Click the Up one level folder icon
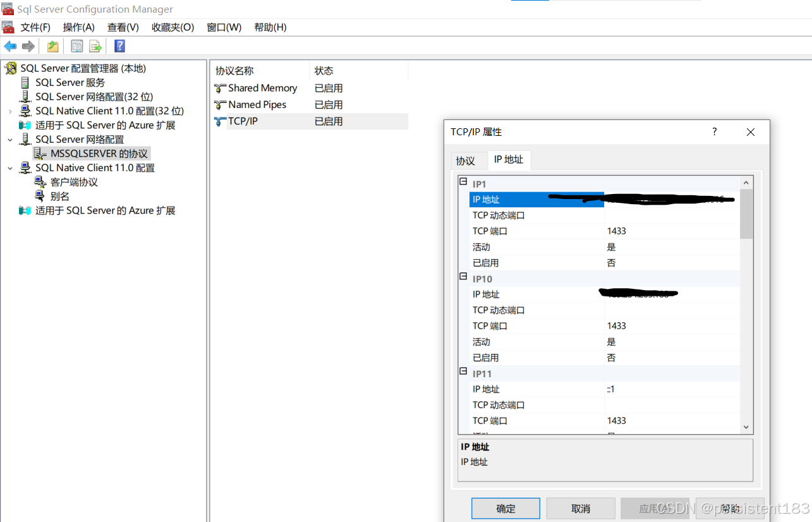 53,46
